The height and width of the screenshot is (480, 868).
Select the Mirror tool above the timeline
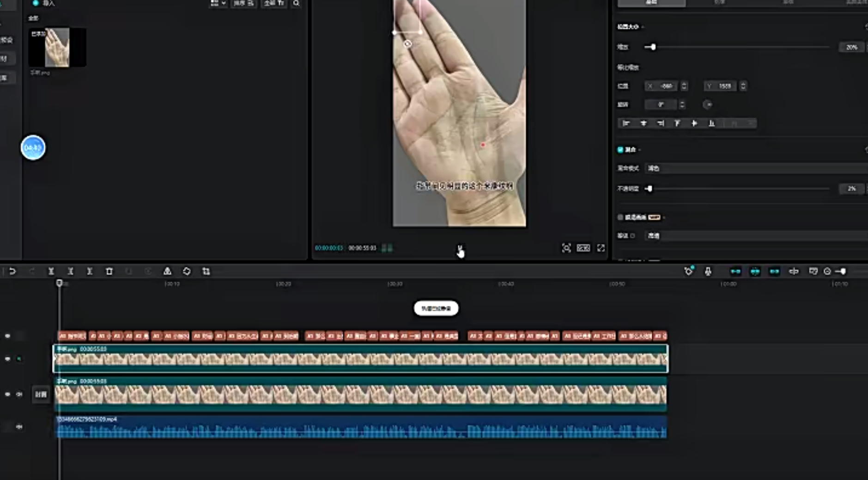[x=168, y=271]
